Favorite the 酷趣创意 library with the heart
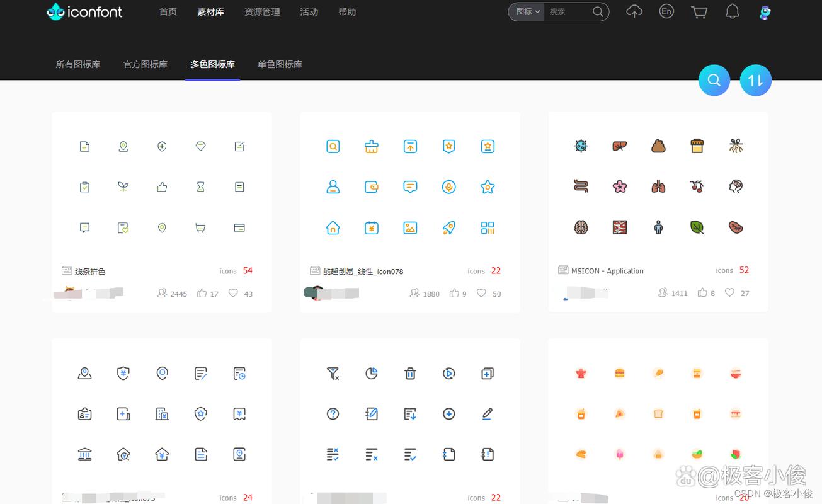 tap(481, 293)
